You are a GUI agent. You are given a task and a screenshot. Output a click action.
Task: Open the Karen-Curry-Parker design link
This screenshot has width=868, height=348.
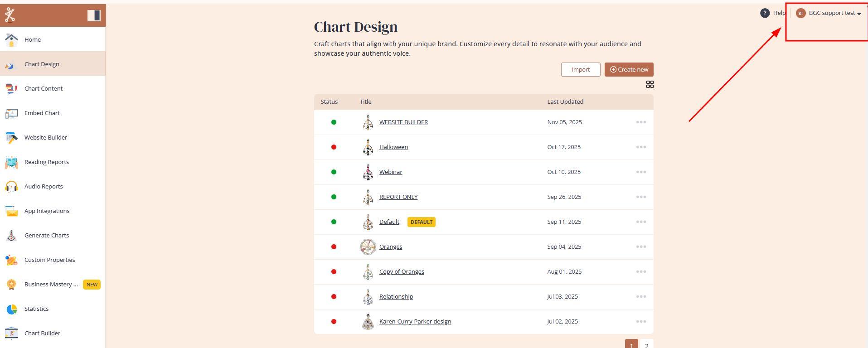tap(415, 322)
